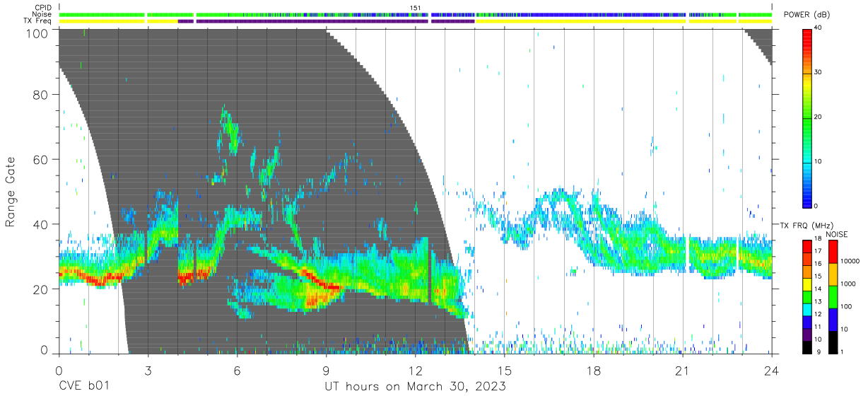868x401 pixels.
Task: Click the yellow segment of NOISE legend
Action: (833, 274)
